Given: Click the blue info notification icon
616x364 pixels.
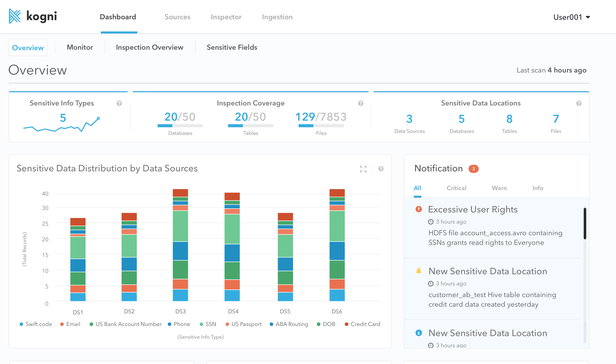Looking at the screenshot, I should [x=419, y=333].
